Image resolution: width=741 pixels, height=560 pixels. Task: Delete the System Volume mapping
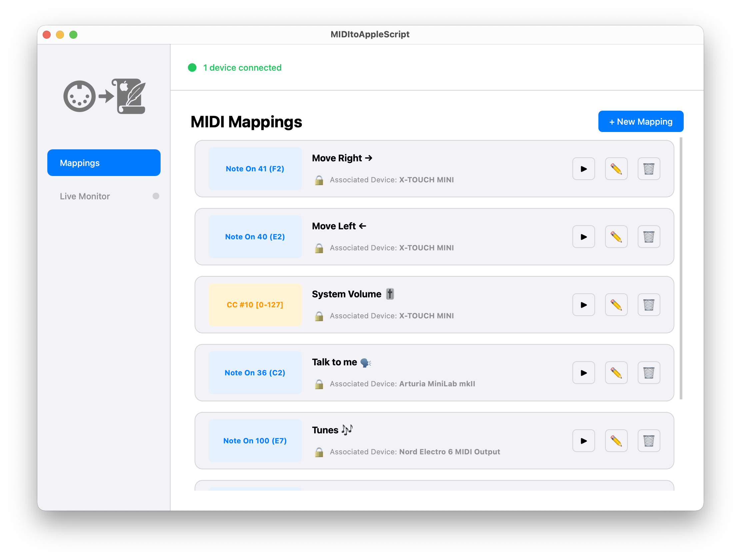coord(649,305)
